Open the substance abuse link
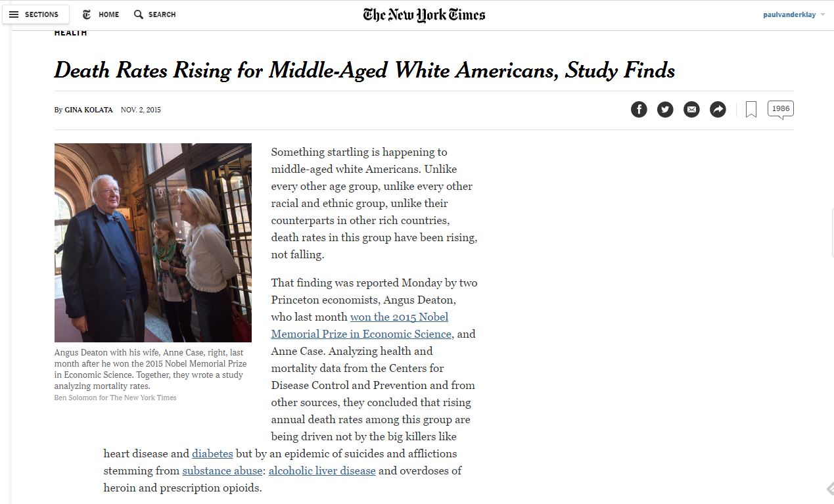Viewport: 834px width, 504px height. click(x=222, y=470)
